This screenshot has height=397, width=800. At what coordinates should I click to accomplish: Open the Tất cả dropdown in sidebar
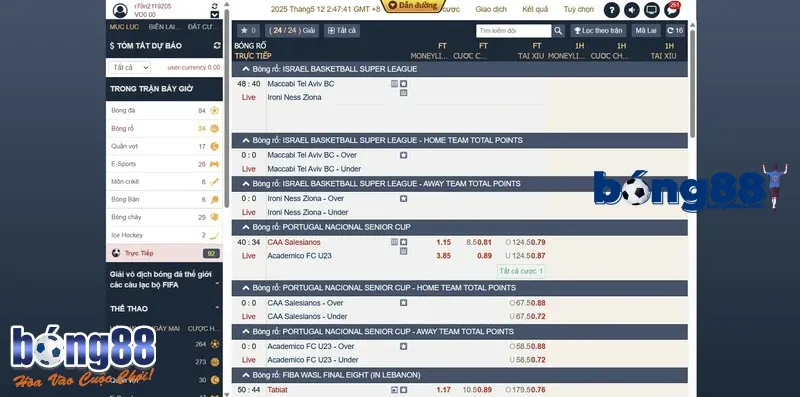coord(129,67)
